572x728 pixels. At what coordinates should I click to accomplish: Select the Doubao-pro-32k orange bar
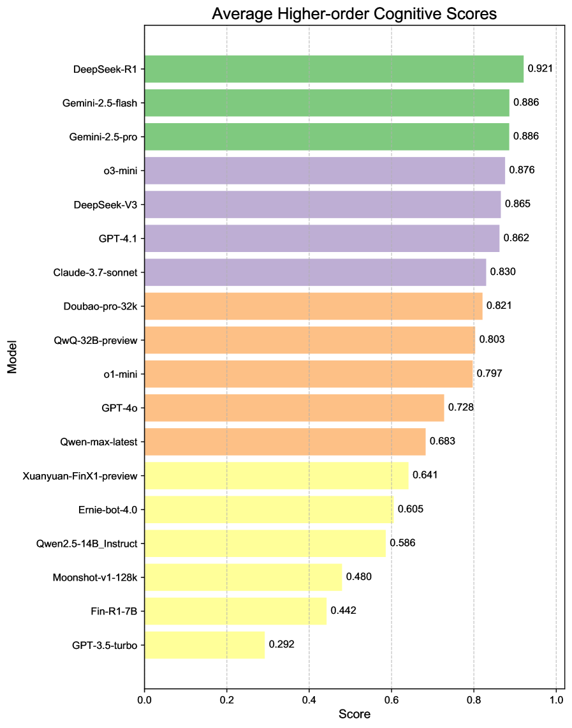(314, 306)
